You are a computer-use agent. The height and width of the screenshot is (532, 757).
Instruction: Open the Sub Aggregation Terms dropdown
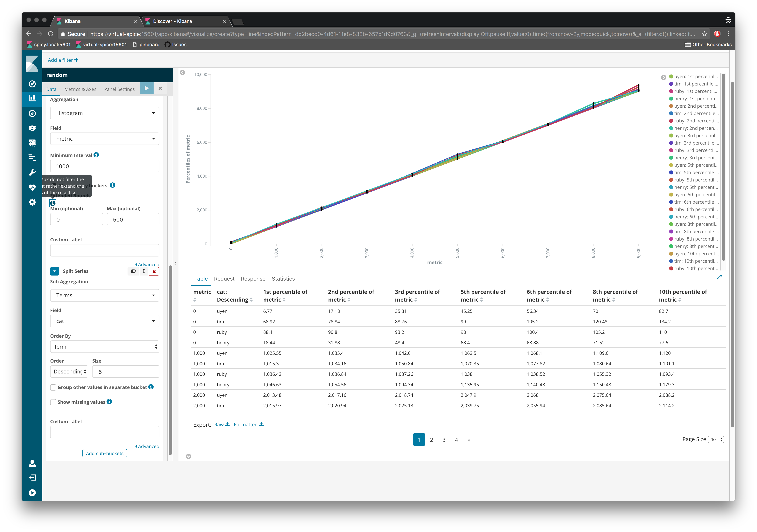click(105, 295)
